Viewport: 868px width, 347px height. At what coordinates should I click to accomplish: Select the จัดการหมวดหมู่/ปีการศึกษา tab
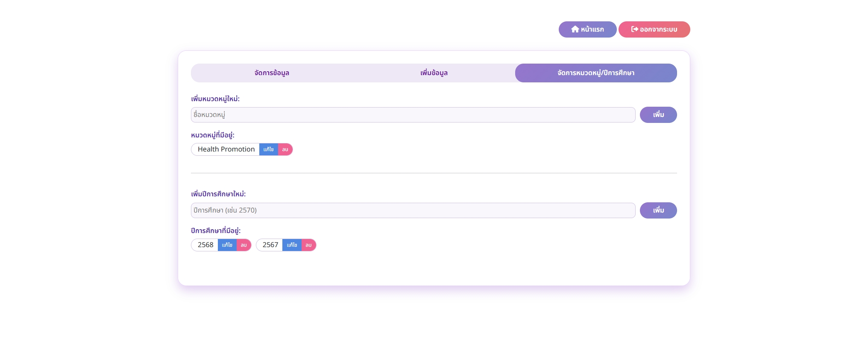(595, 73)
